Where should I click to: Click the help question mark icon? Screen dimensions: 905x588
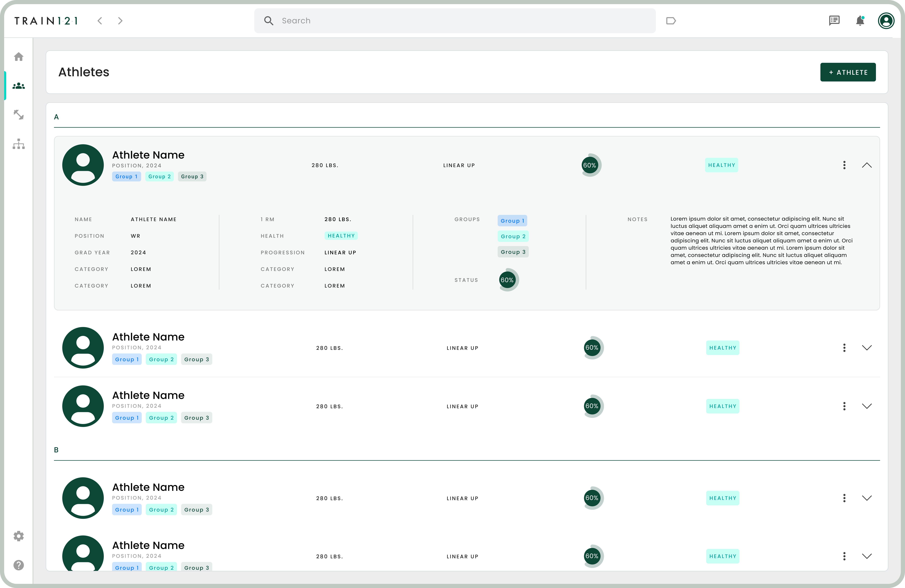[x=19, y=565]
